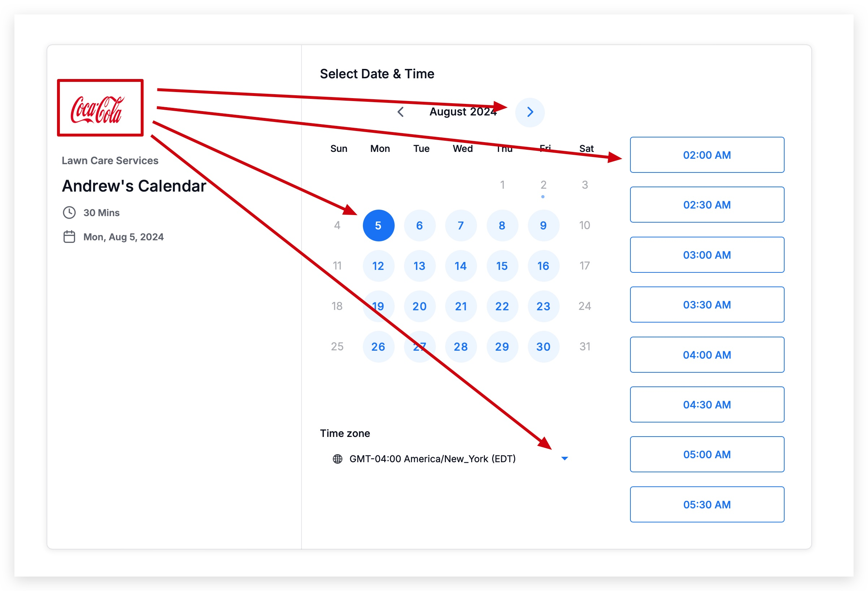Click the calendar icon beside Mon, Aug 5
868x591 pixels.
(69, 237)
